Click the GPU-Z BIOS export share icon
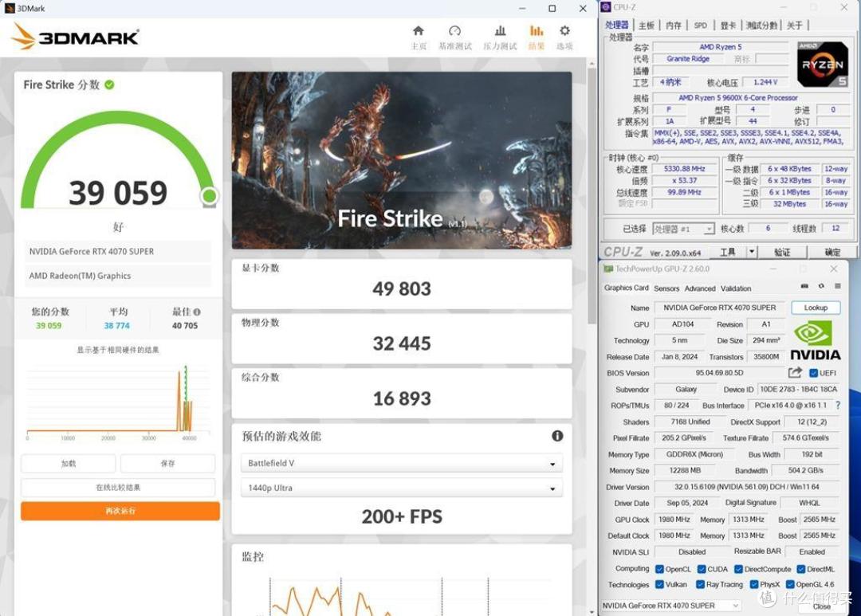Screen dimensions: 861x616 (x=795, y=373)
